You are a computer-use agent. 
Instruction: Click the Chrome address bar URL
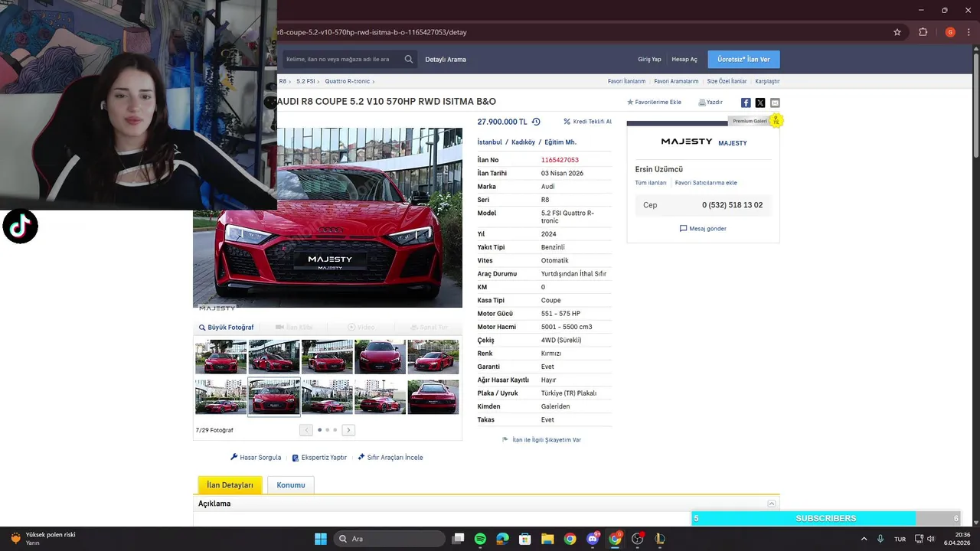pyautogui.click(x=372, y=32)
